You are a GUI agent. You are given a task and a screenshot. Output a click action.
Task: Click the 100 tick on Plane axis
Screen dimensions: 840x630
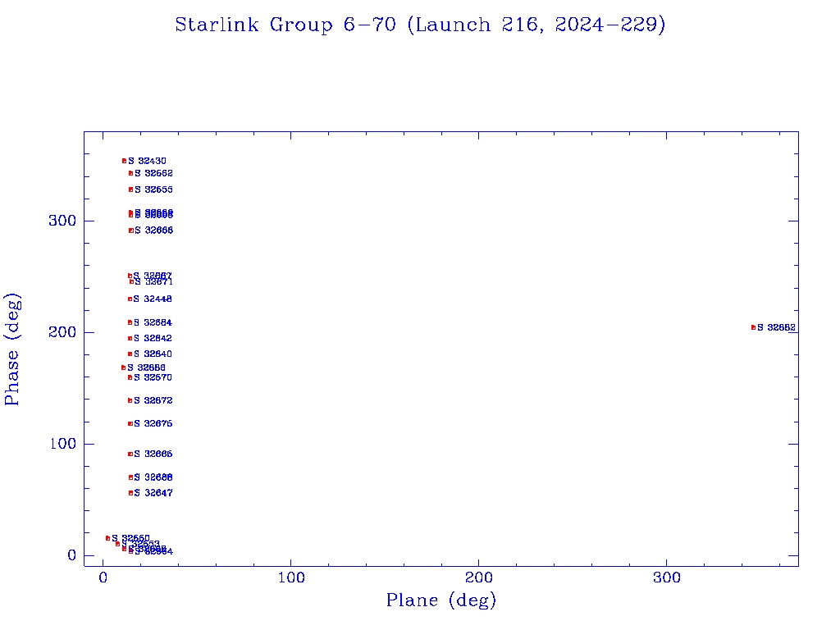(x=291, y=577)
